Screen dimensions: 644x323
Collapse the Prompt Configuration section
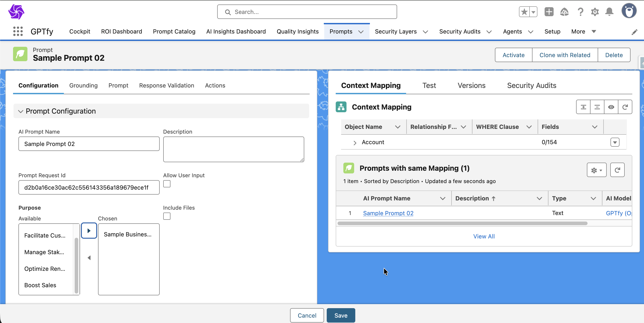pos(21,111)
